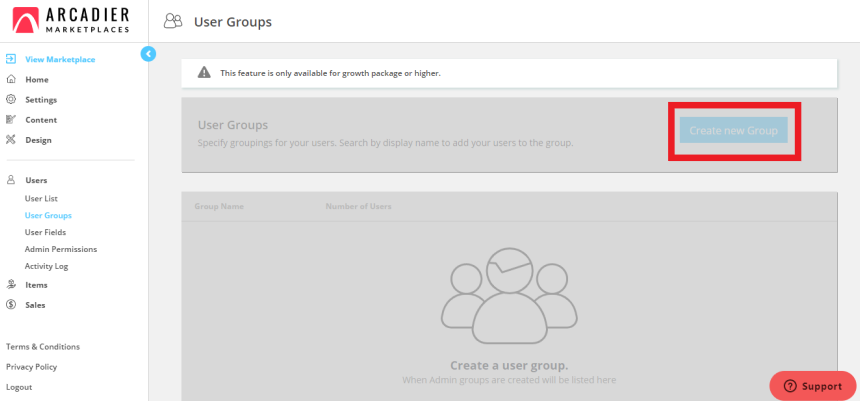Screen dimensions: 860x401
Task: Expand the Users menu section
Action: click(x=36, y=181)
